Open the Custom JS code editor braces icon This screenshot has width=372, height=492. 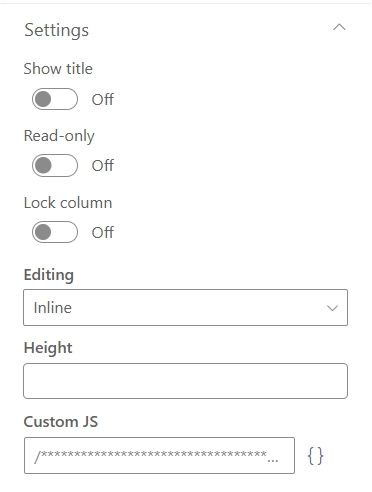pyautogui.click(x=315, y=455)
